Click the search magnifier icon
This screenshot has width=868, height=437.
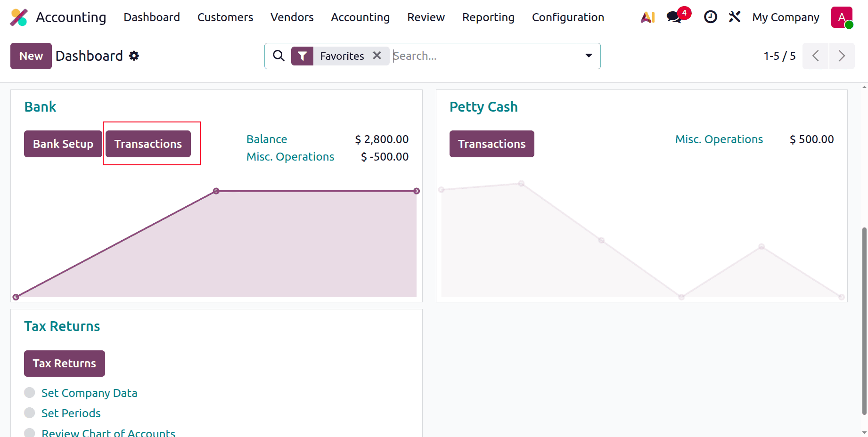click(x=278, y=56)
